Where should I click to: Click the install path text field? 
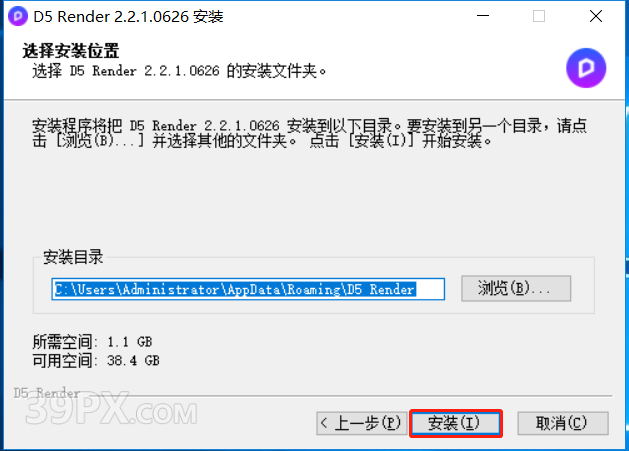[248, 289]
